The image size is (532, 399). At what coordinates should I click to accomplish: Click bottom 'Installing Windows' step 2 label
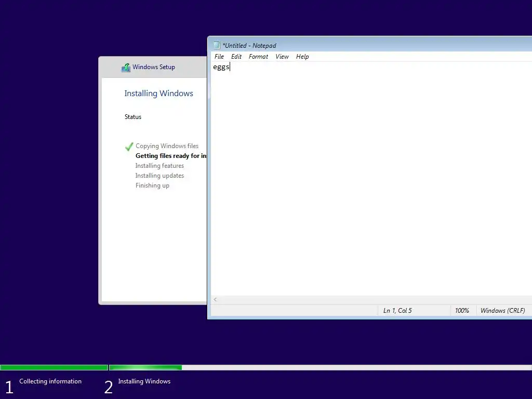click(144, 381)
